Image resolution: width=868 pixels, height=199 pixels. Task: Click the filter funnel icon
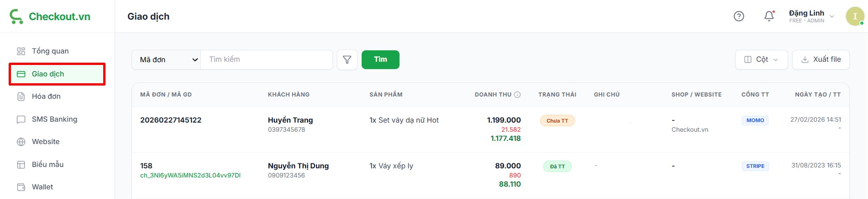tap(347, 60)
